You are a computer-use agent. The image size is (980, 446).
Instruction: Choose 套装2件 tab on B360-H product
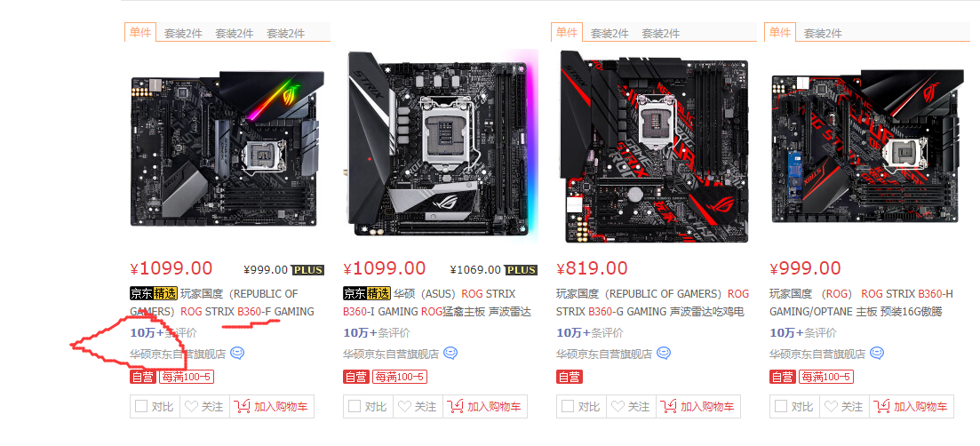pyautogui.click(x=823, y=34)
